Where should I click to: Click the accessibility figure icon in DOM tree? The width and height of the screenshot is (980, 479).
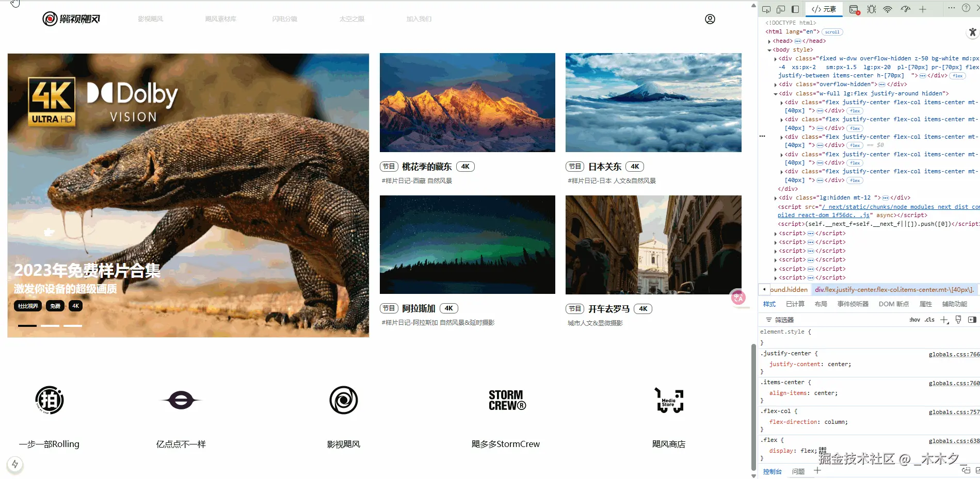click(x=972, y=32)
